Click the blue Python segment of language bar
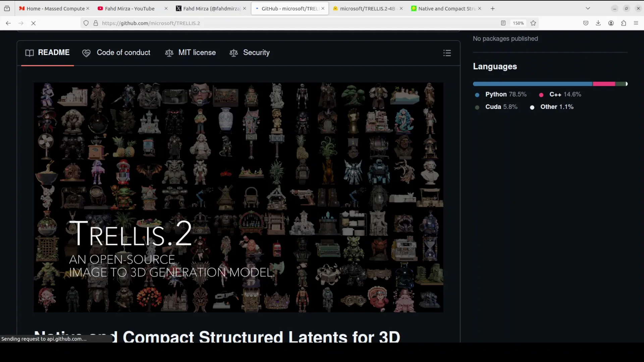This screenshot has height=362, width=644. pos(533,84)
